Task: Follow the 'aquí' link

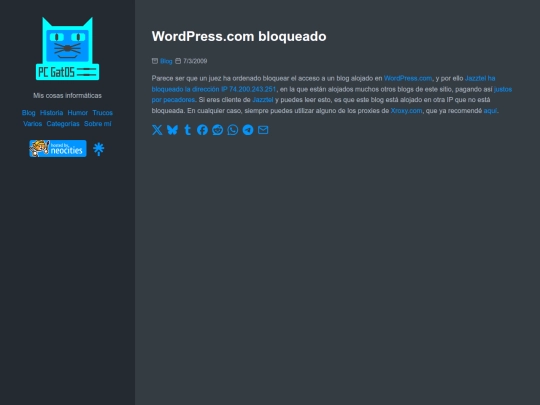Action: coord(490,111)
